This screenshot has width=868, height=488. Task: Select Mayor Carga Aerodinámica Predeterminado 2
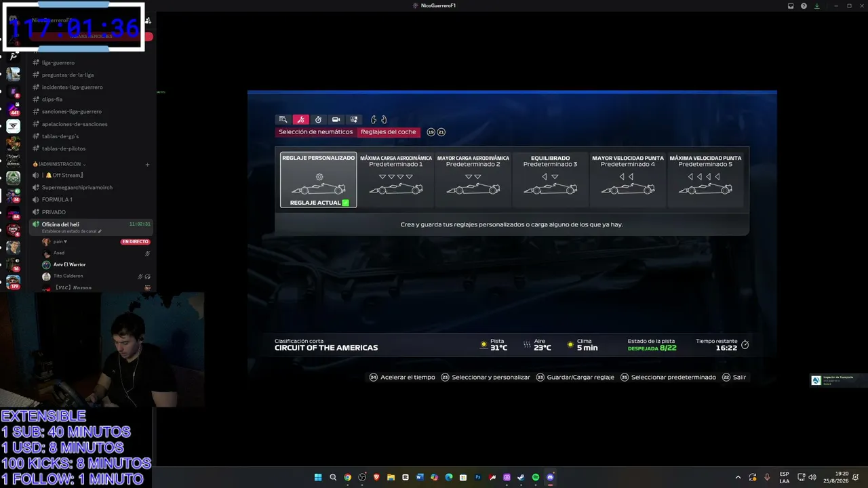coord(473,180)
